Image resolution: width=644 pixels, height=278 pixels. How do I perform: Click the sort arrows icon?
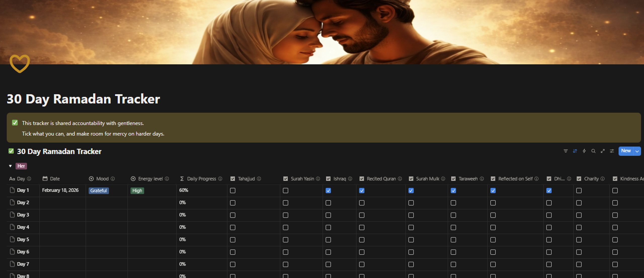tap(575, 151)
